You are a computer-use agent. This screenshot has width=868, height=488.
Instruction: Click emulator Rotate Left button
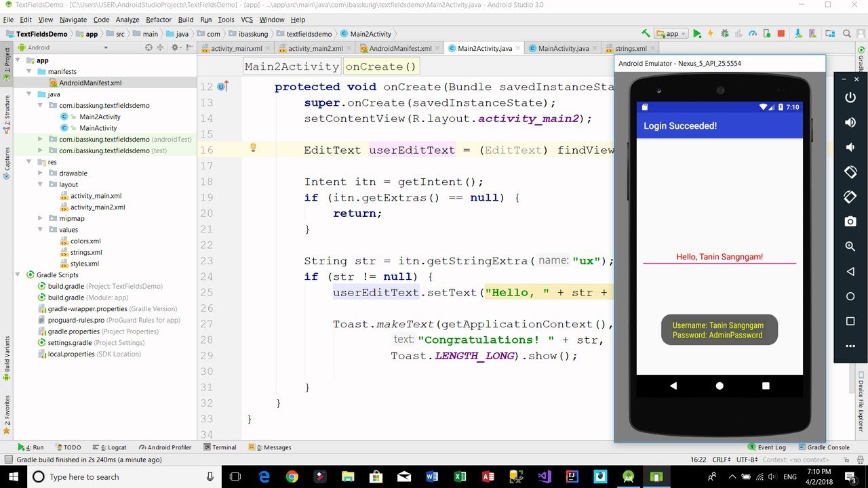click(x=850, y=172)
